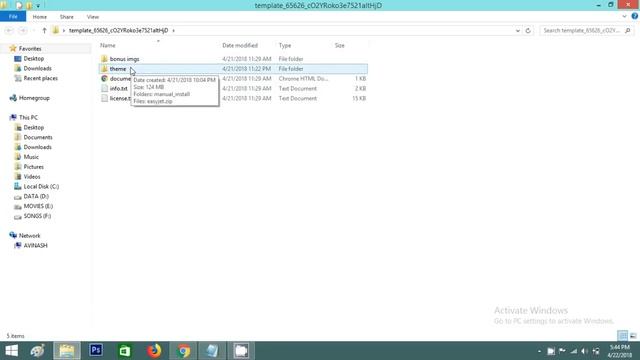Open the File ribbon tab

click(13, 17)
